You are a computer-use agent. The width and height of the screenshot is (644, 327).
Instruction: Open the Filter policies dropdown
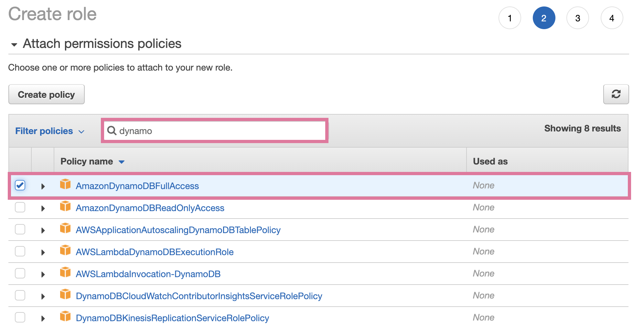click(x=50, y=131)
